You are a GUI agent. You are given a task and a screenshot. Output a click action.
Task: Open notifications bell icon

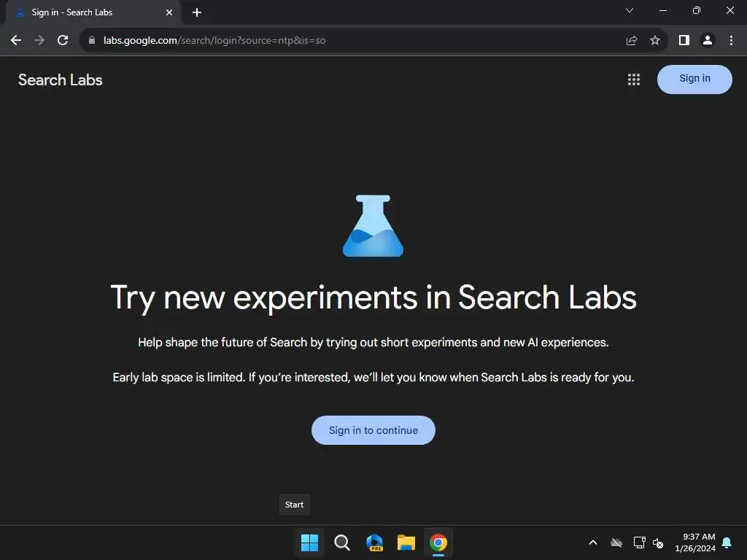click(x=727, y=542)
